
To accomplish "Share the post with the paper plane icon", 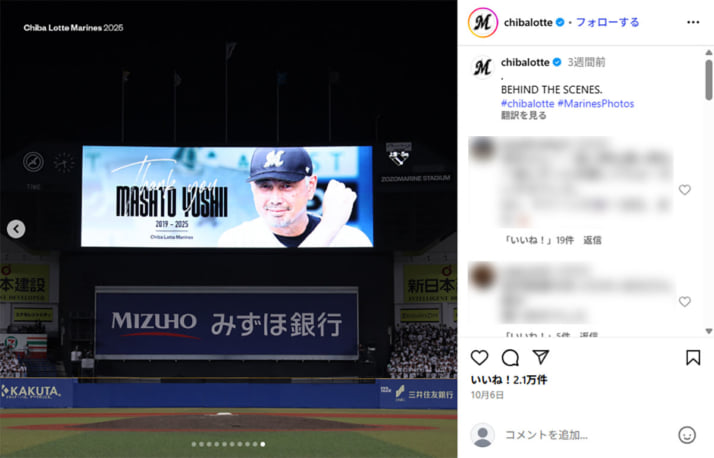I will tap(541, 357).
